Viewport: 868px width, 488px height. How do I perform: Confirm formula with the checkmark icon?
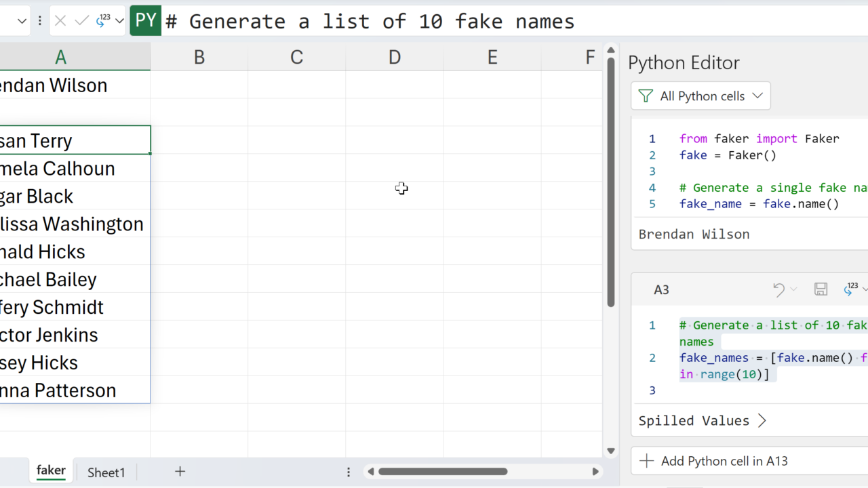82,21
